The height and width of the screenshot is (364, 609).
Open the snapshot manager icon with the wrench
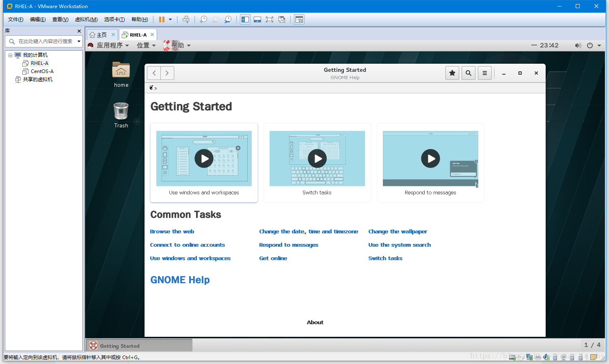(x=228, y=19)
